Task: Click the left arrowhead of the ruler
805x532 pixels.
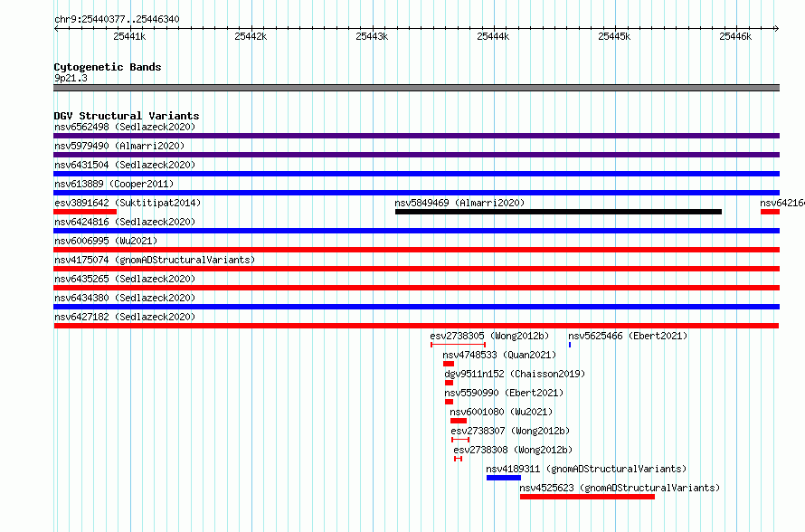Action: click(56, 28)
